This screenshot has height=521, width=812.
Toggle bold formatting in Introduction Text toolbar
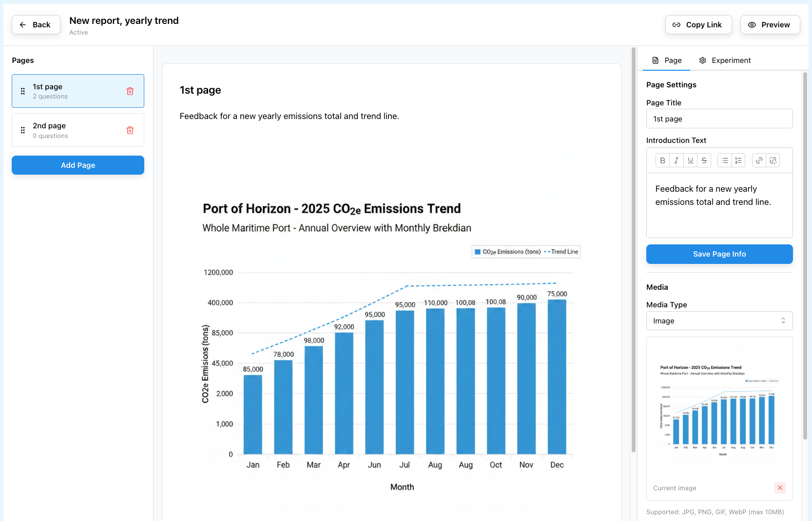[x=662, y=160]
